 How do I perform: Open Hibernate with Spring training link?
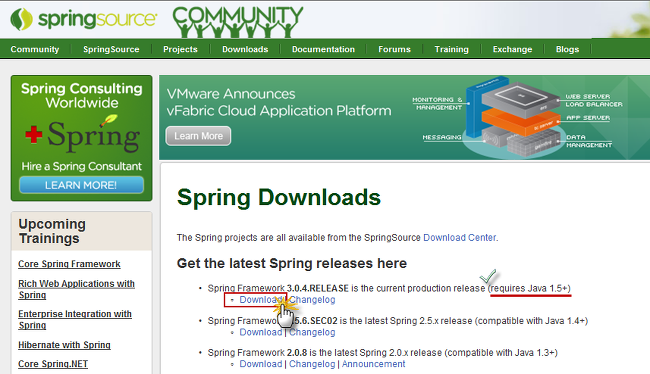[64, 345]
